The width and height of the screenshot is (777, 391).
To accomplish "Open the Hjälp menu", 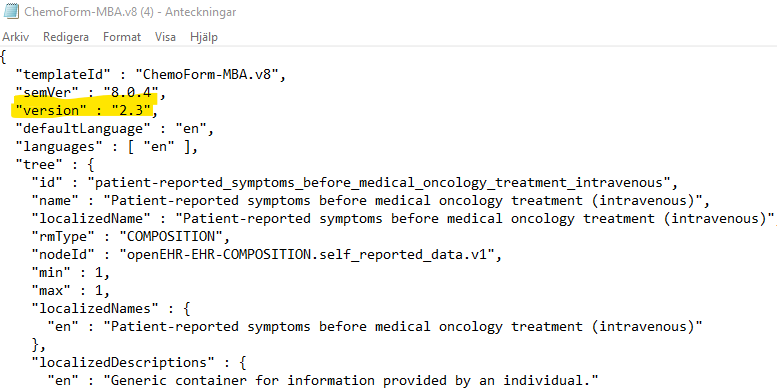I will [x=204, y=37].
